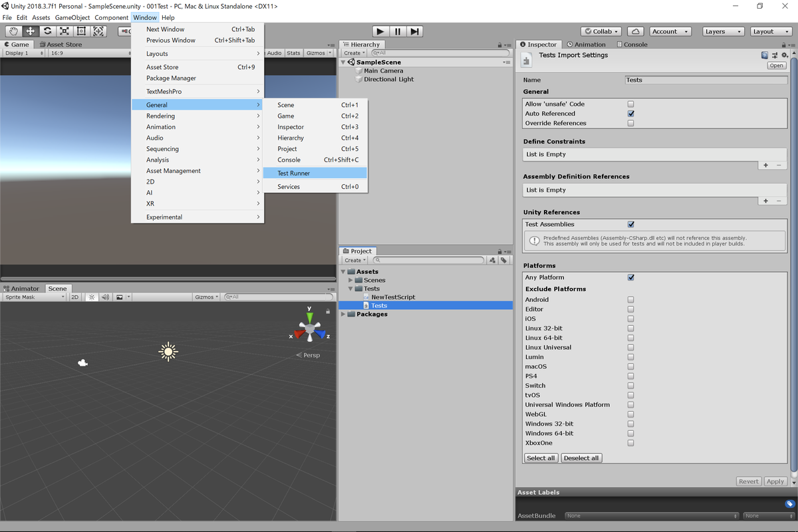Check WebGL exclude platform box

click(x=630, y=414)
